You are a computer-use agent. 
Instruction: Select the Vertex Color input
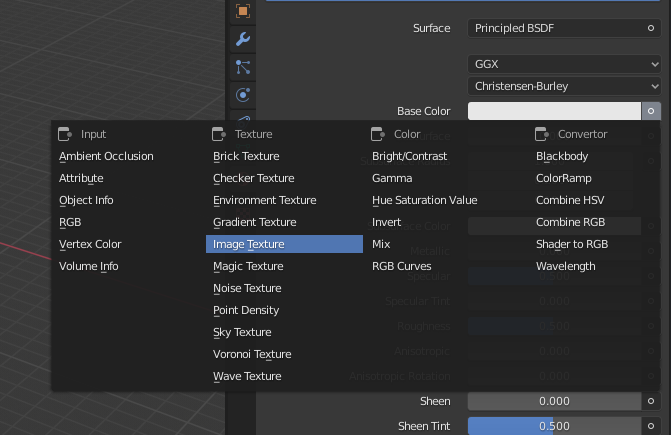tap(90, 244)
